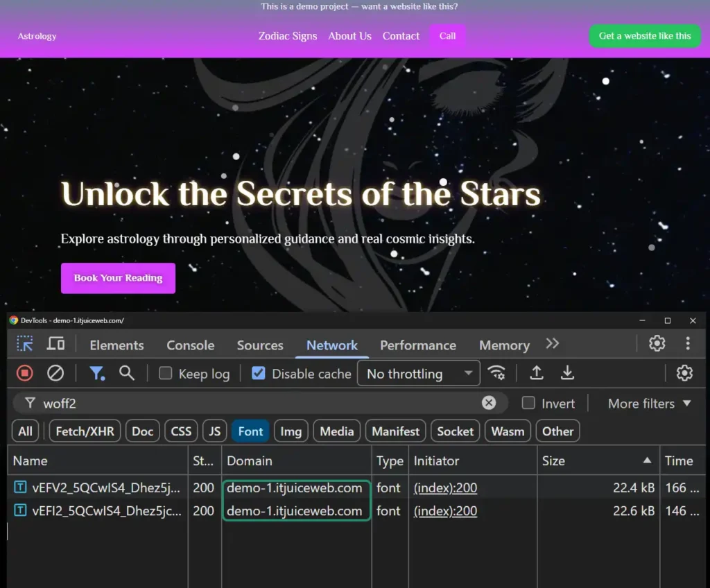Open DevTools three-dot customize menu
710x588 pixels.
point(688,344)
